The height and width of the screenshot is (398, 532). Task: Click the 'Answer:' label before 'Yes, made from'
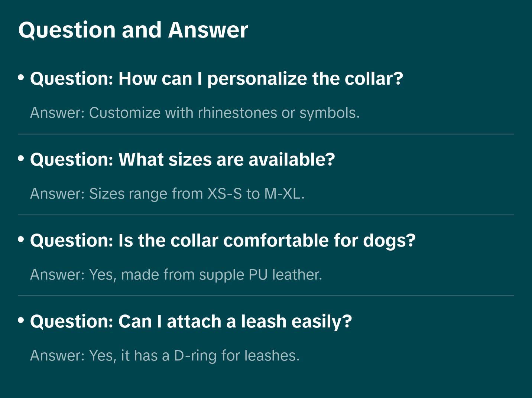[x=58, y=275]
